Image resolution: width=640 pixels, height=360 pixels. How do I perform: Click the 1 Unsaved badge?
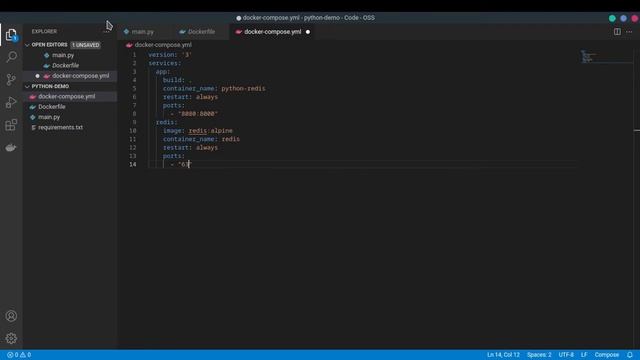click(86, 45)
